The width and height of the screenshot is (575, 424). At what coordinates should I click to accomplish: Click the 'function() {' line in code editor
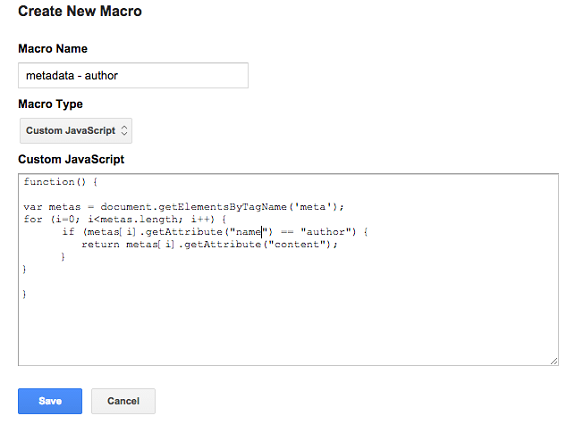point(61,182)
